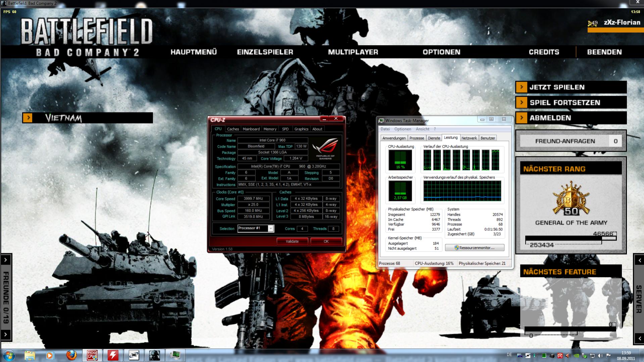Switch to Anwendungen tab in Task Manager
The width and height of the screenshot is (644, 362).
(x=394, y=138)
